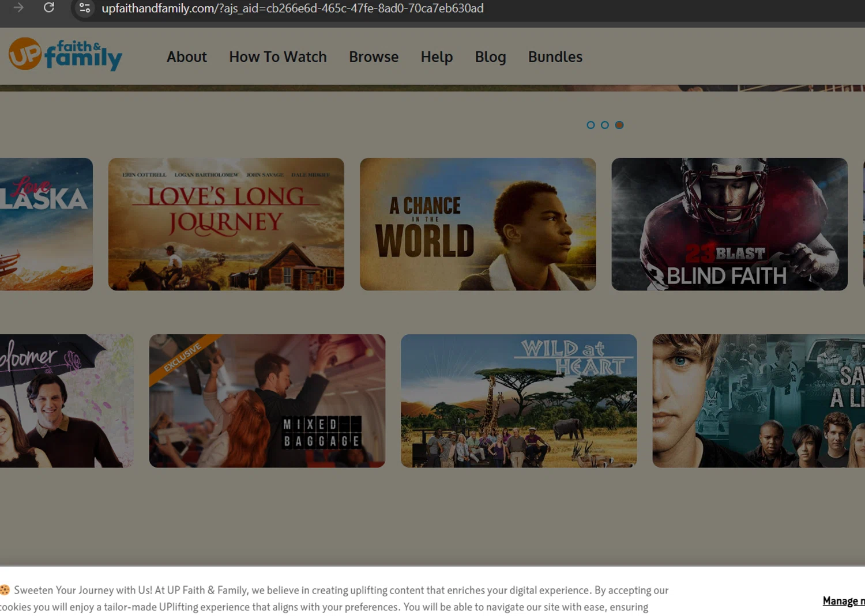Select the first carousel dot

click(x=591, y=125)
